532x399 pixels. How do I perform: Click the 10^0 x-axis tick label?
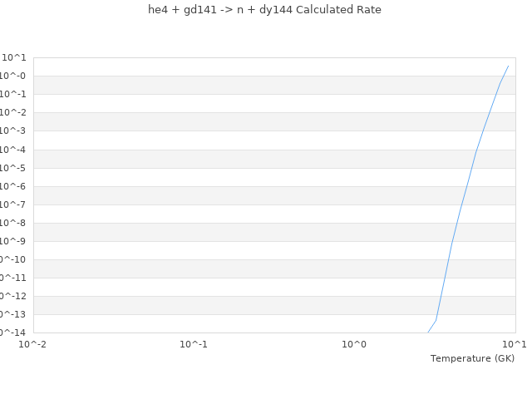[354, 344]
